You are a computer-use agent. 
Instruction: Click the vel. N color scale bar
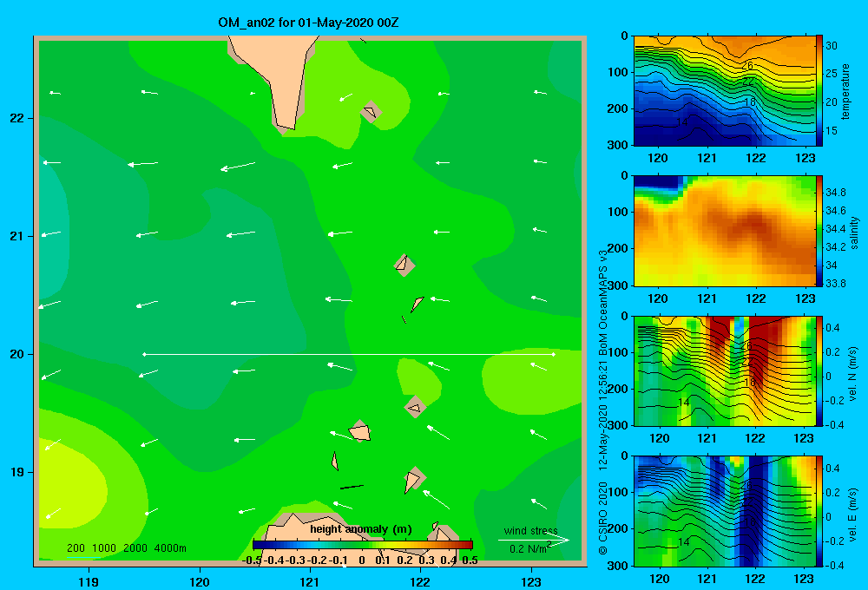click(819, 370)
